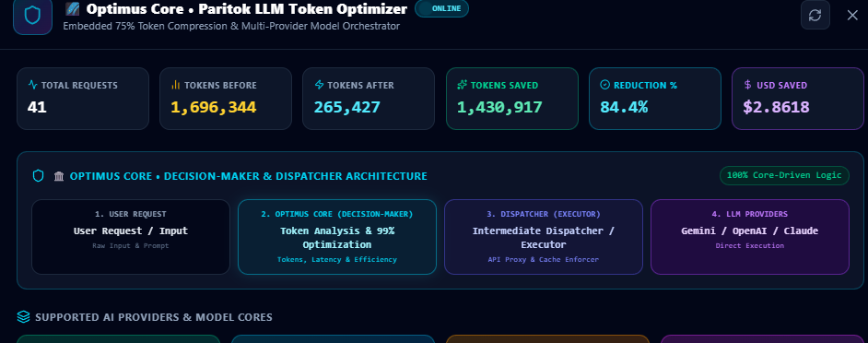Click the Reduction value 84.4%
The image size is (868, 343).
(x=624, y=108)
